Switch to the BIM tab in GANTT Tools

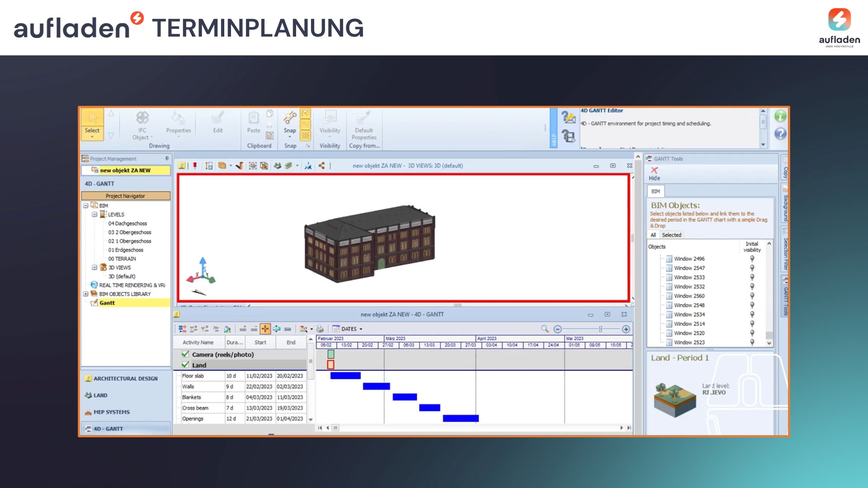(x=656, y=191)
